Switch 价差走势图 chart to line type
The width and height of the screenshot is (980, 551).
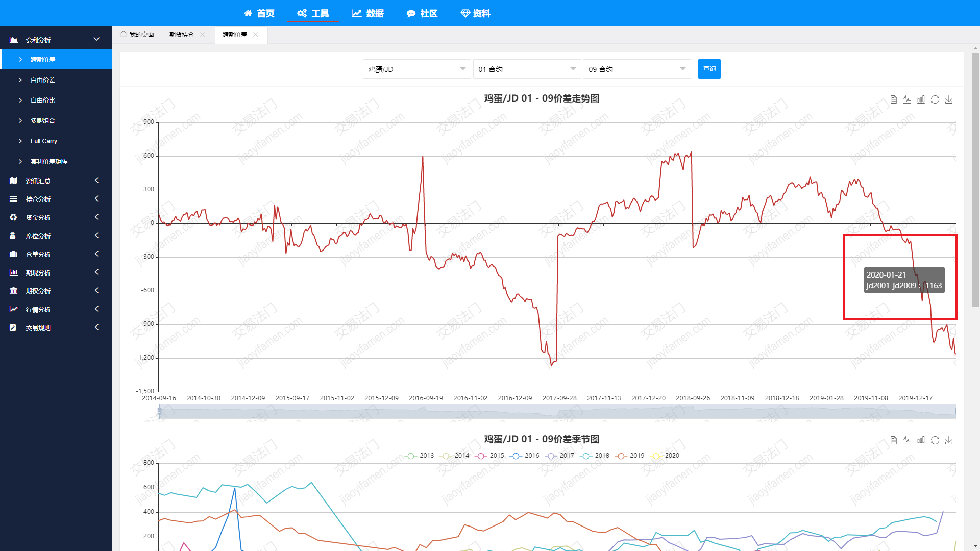coord(907,99)
